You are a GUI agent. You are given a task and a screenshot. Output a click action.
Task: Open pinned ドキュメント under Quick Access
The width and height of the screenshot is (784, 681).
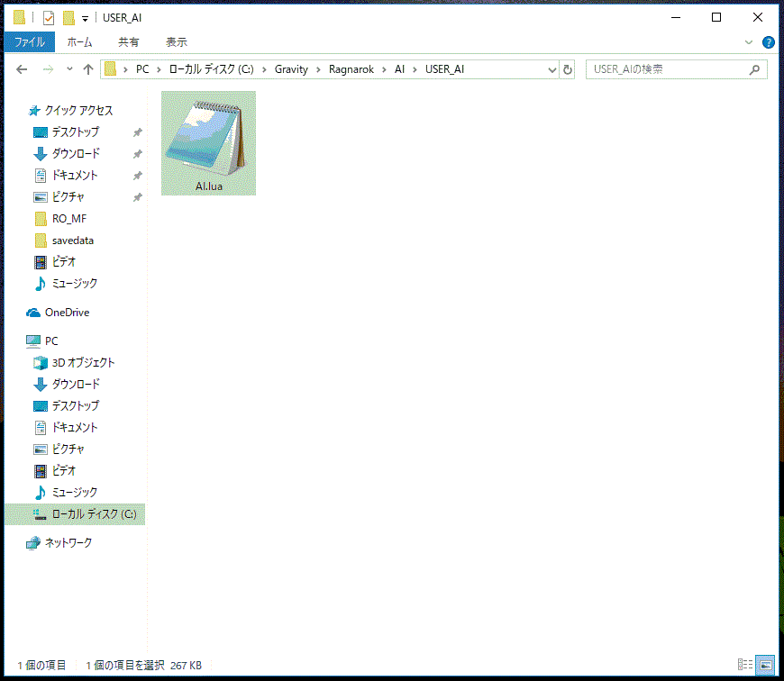coord(75,176)
